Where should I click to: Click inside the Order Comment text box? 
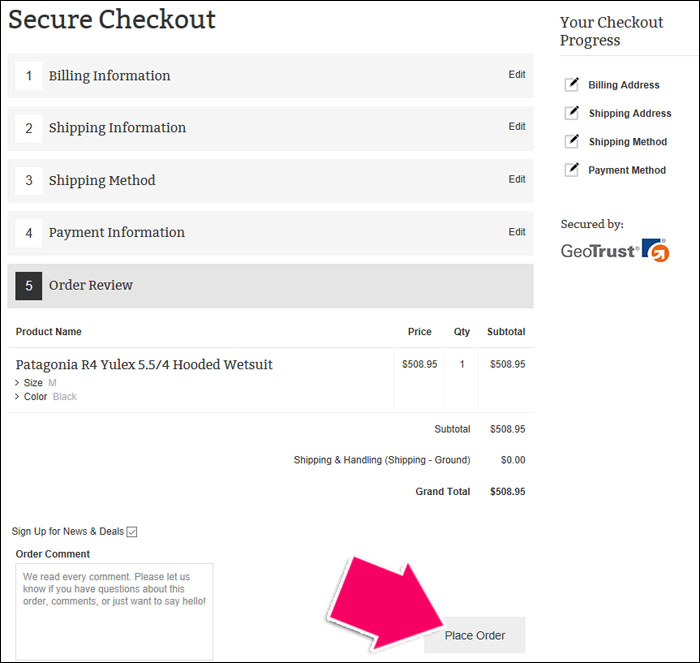[x=114, y=612]
